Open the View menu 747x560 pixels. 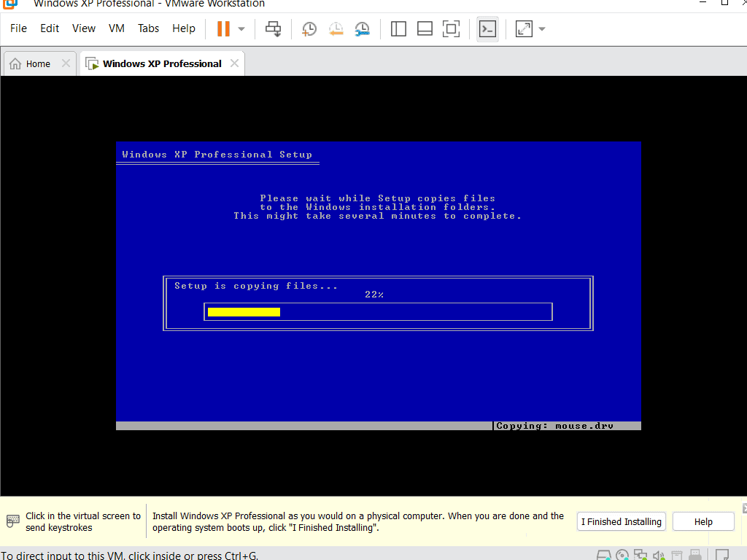(84, 28)
